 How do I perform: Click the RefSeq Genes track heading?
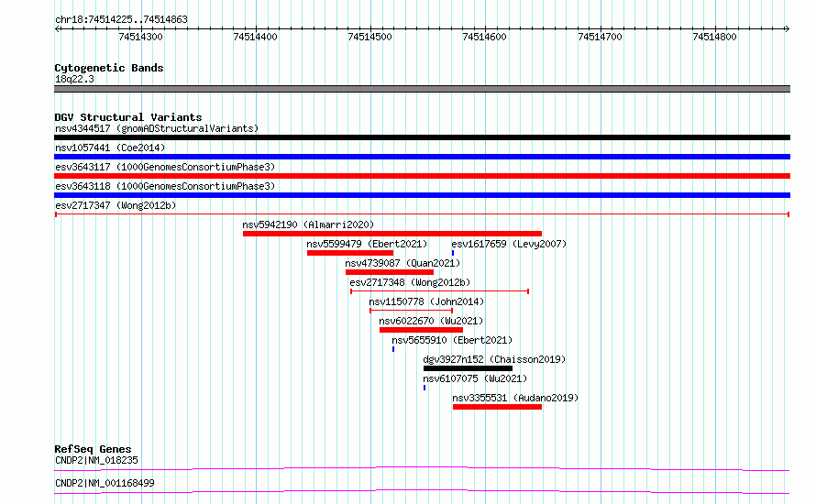click(93, 449)
